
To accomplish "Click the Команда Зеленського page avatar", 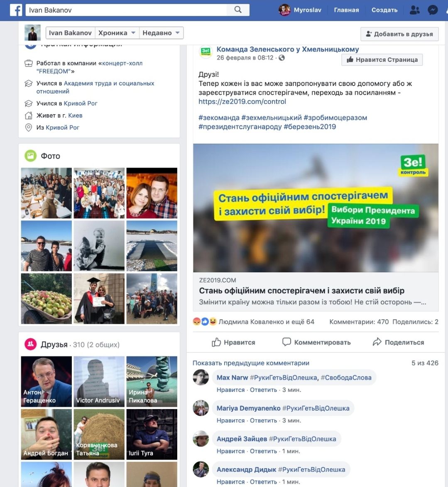I will pyautogui.click(x=206, y=52).
